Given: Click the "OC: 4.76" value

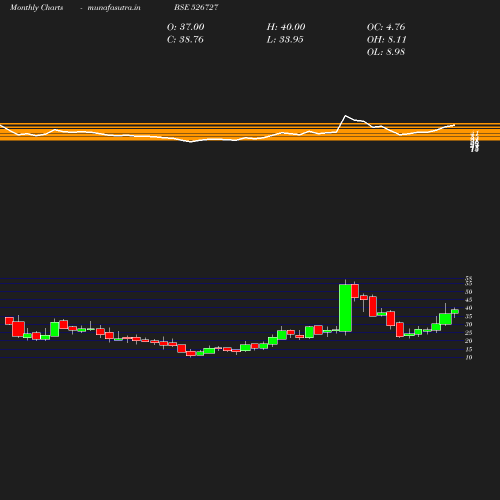Looking at the screenshot, I should 386,27.
